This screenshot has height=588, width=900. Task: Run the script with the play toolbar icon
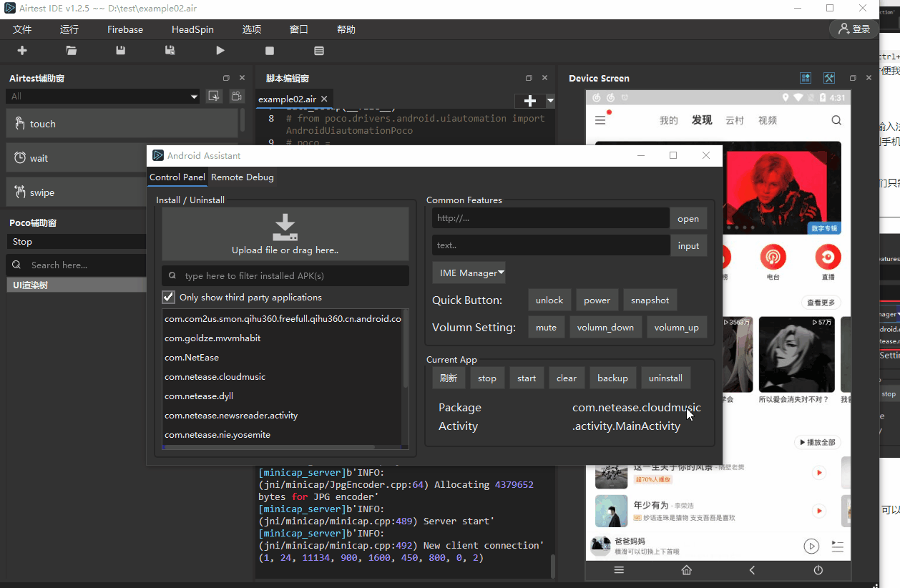(220, 51)
